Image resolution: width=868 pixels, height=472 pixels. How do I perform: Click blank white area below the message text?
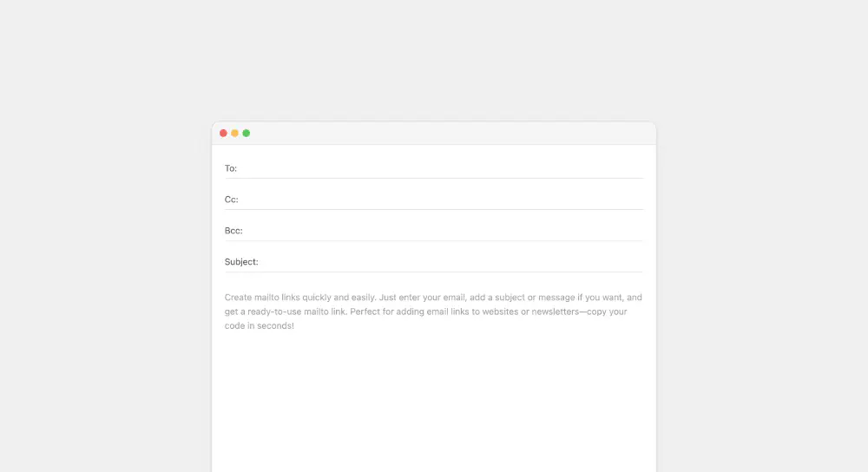[x=433, y=399]
